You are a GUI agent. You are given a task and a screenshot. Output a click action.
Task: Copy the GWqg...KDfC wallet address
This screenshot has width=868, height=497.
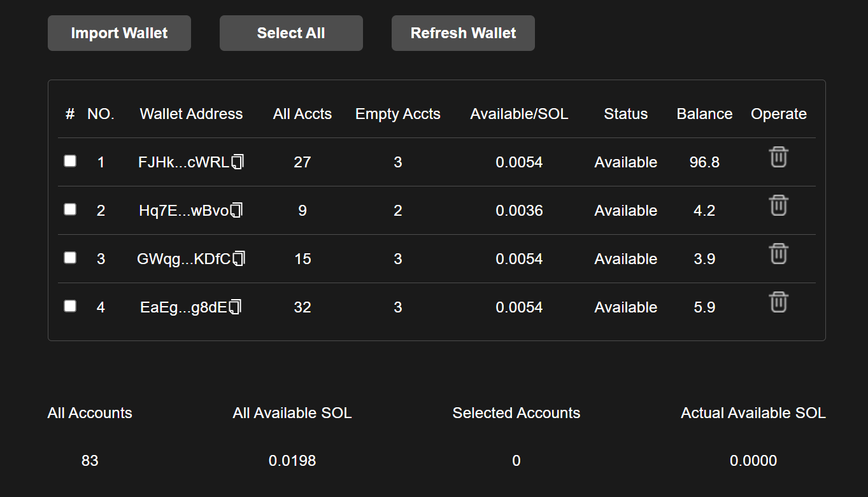pos(239,258)
